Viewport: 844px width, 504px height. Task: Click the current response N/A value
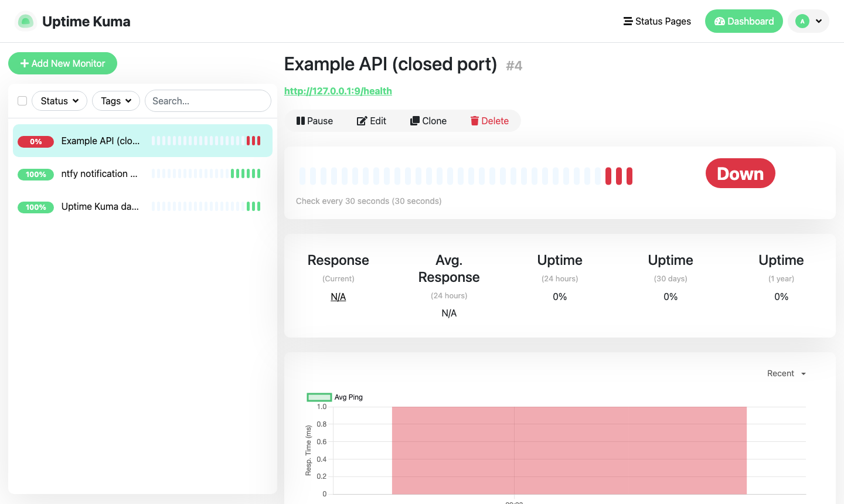338,297
